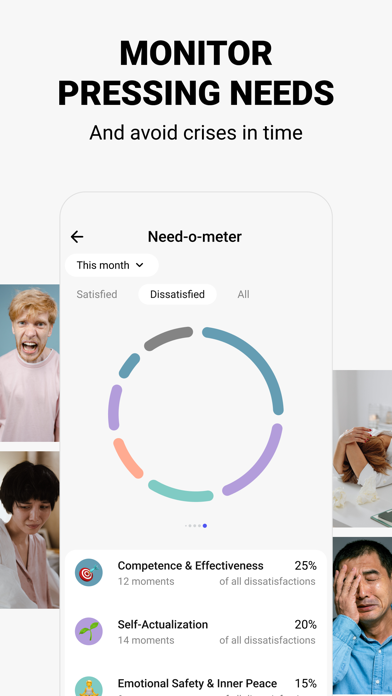The height and width of the screenshot is (696, 392).
Task: Tap the '12 moments' label
Action: tap(146, 581)
